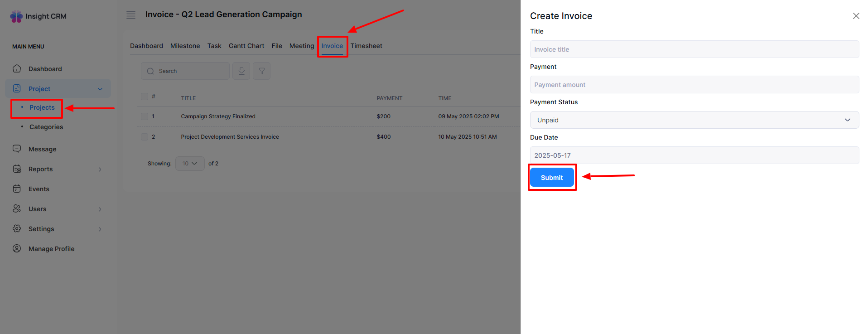
Task: Open the sidebar Dashboard home item
Action: click(45, 69)
